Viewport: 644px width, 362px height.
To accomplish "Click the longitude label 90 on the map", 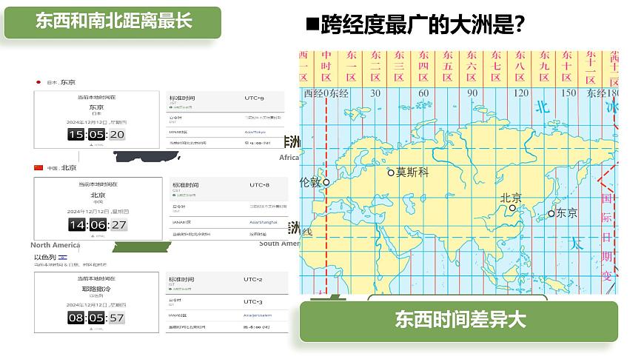I will tap(472, 94).
